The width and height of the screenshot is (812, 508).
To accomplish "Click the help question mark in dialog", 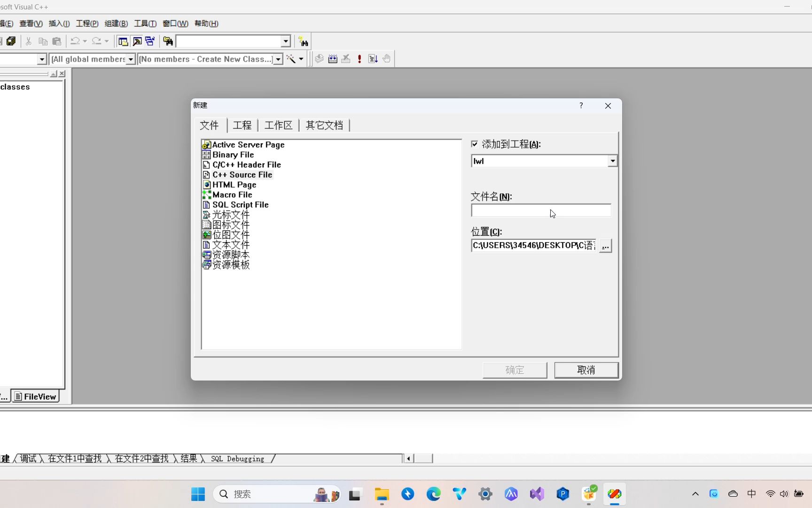I will pos(581,105).
